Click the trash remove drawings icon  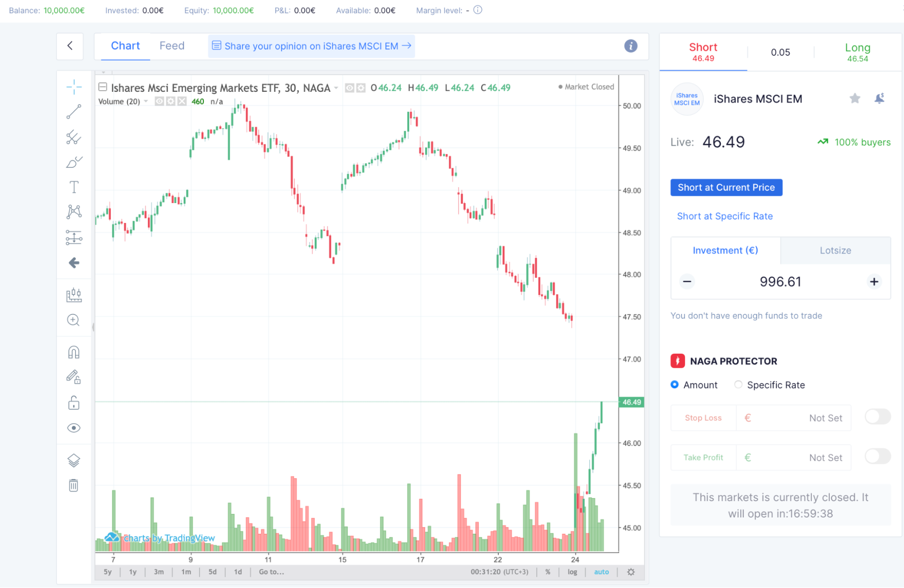coord(73,485)
